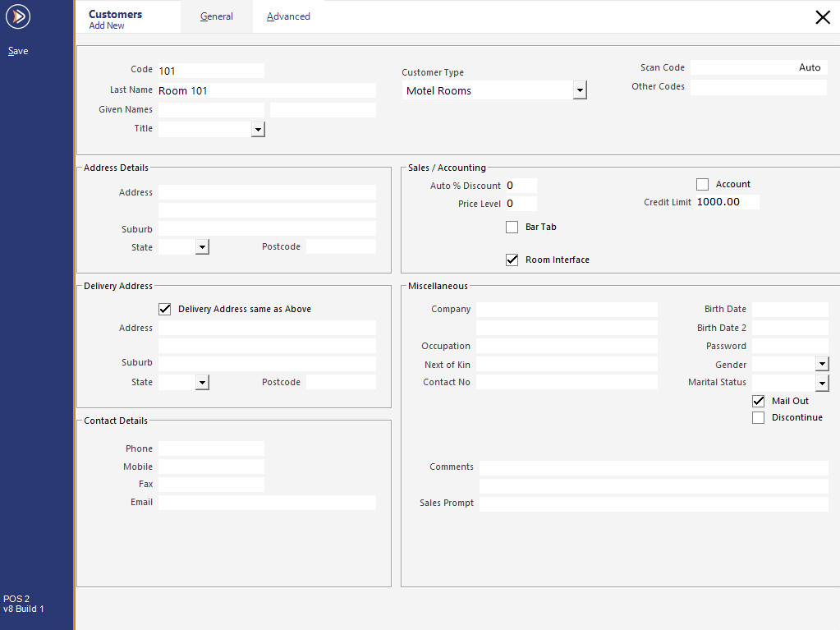Screen dimensions: 840x630
Task: Click the Code field showing 101
Action: (x=211, y=70)
